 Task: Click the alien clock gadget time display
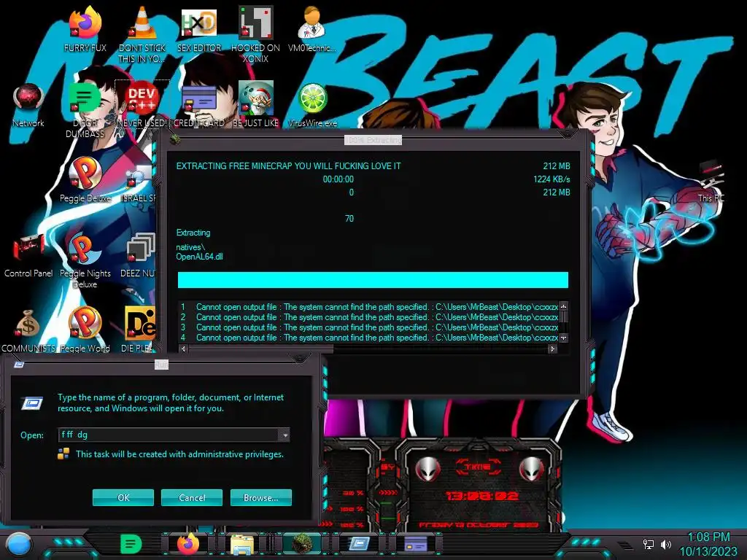[481, 496]
